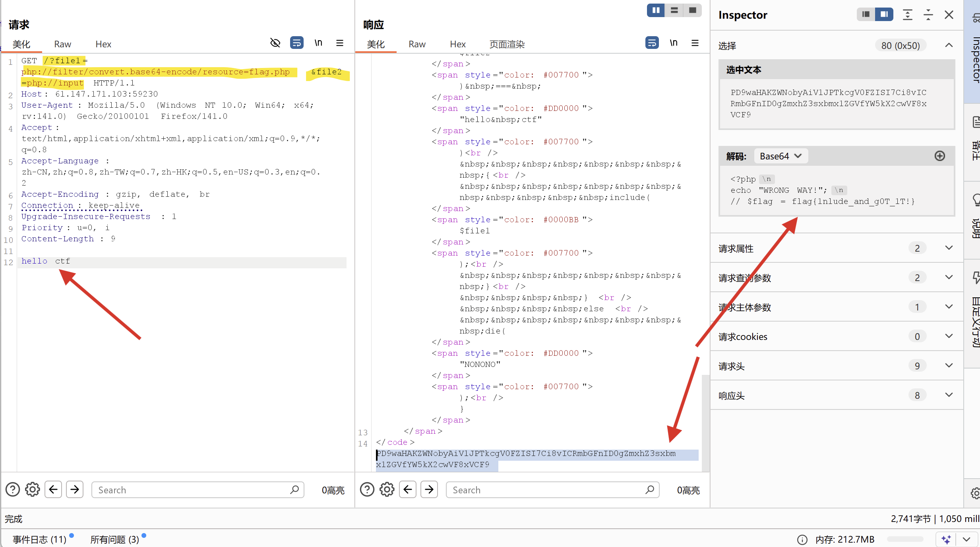The width and height of the screenshot is (980, 547).
Task: Open the 页面渲染 response tab
Action: [x=507, y=44]
